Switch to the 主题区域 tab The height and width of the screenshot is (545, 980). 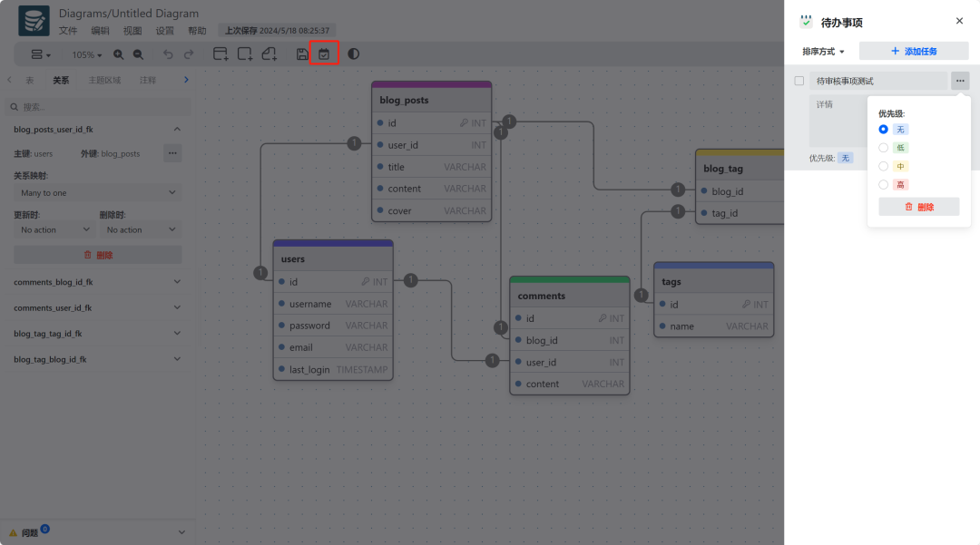tap(104, 81)
